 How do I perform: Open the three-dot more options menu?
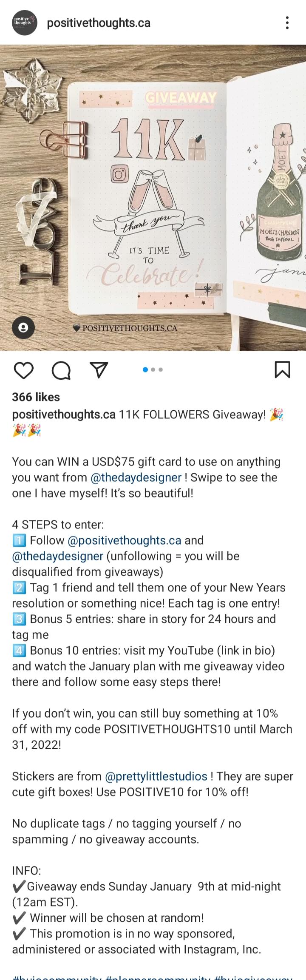point(288,23)
